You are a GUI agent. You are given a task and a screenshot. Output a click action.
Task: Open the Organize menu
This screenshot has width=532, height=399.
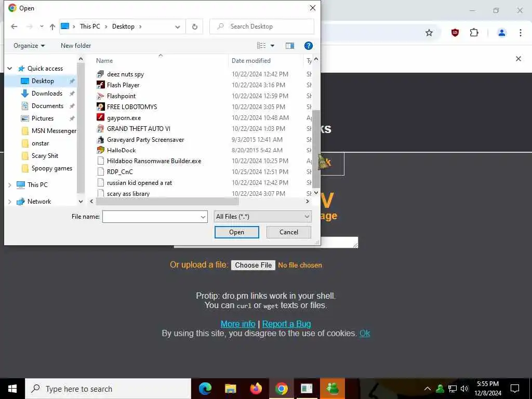29,46
